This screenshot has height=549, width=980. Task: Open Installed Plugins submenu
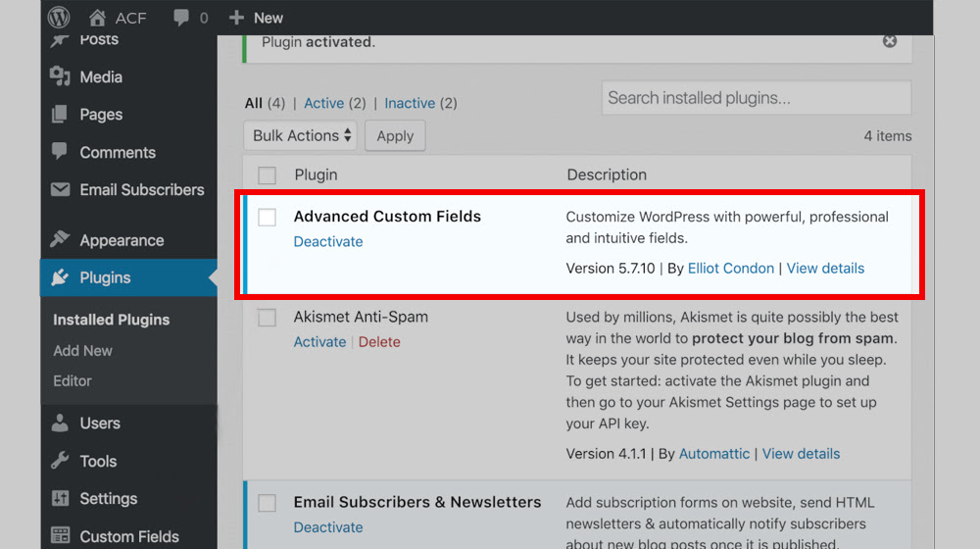[112, 320]
